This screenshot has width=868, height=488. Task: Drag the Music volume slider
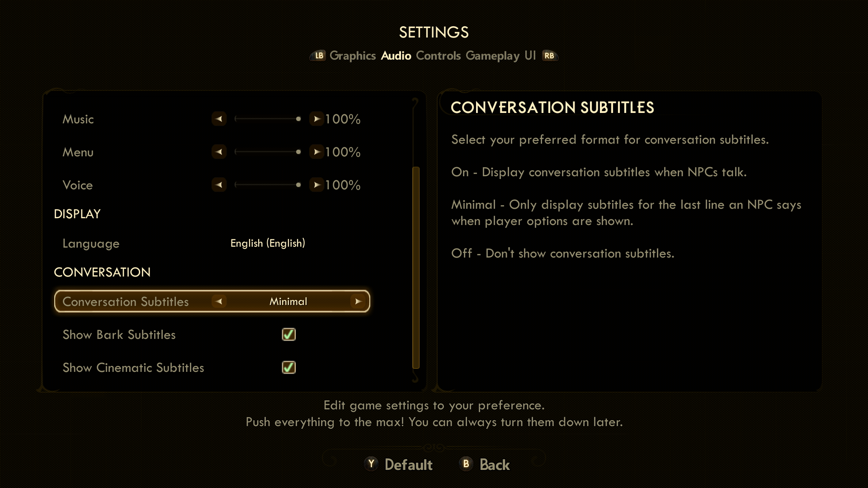[298, 118]
